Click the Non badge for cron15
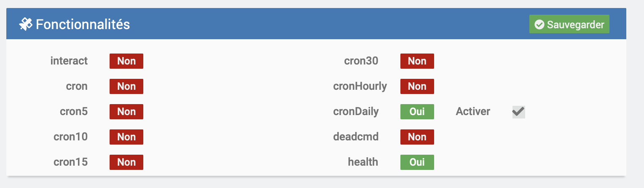644x188 pixels. click(x=126, y=162)
